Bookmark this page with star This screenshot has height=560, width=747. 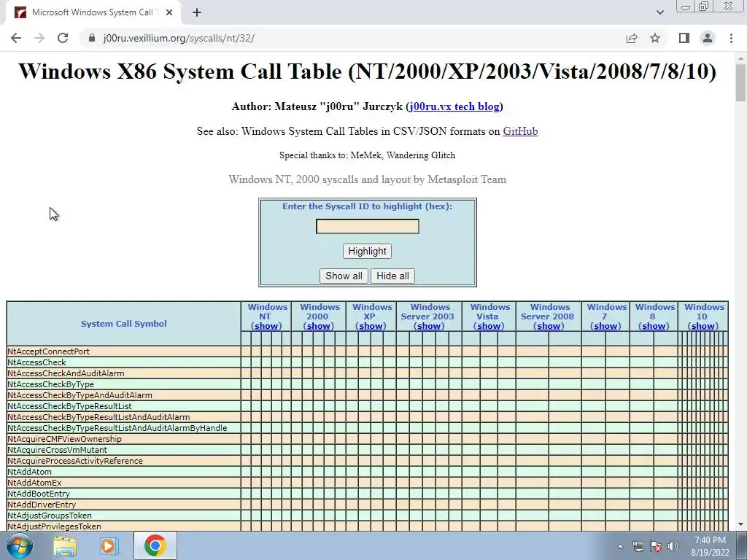[x=655, y=38]
